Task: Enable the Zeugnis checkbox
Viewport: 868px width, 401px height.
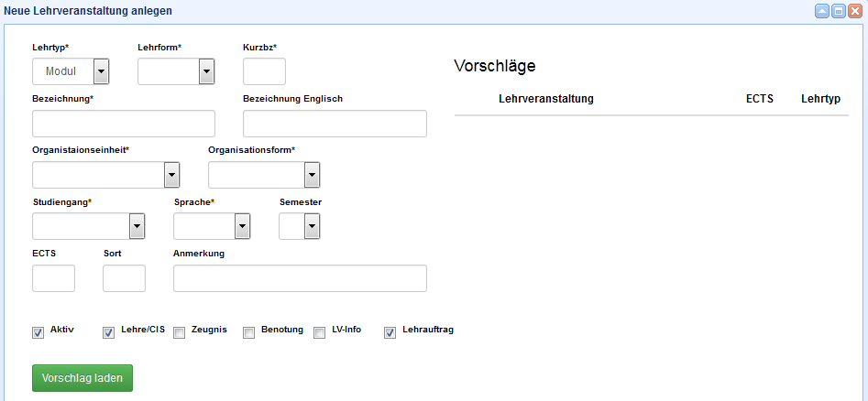Action: tap(179, 332)
